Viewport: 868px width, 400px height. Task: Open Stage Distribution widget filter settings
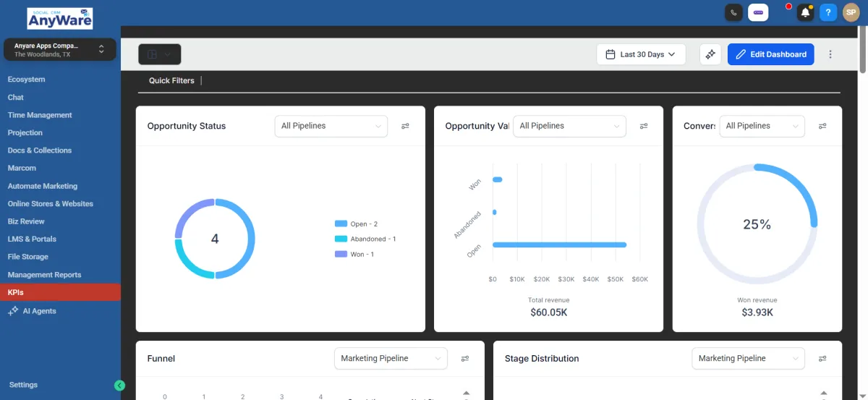pyautogui.click(x=822, y=358)
